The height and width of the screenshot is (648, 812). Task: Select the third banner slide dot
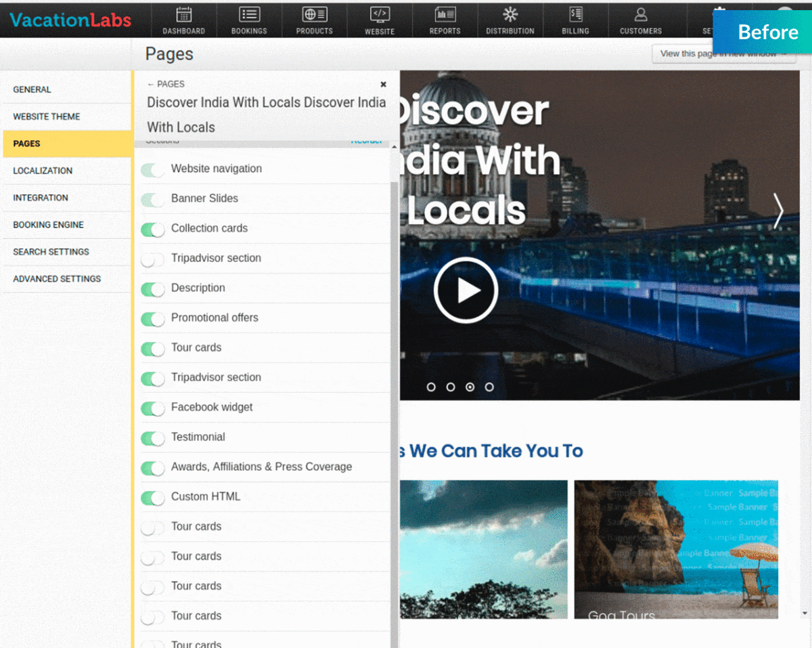pyautogui.click(x=470, y=387)
